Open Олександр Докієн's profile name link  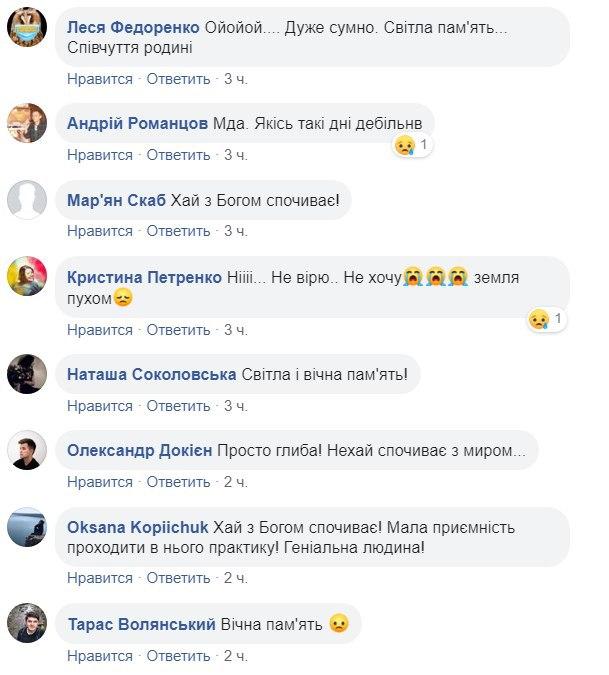pos(139,451)
